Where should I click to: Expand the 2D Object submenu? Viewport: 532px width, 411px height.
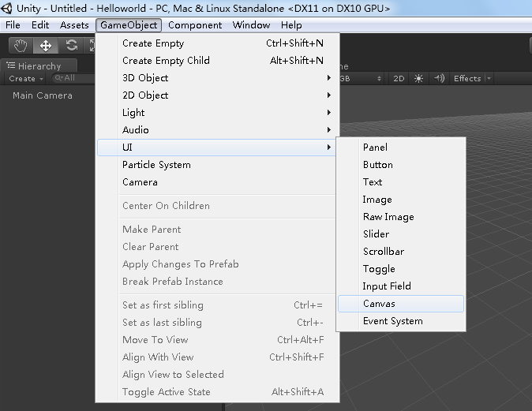[x=216, y=95]
